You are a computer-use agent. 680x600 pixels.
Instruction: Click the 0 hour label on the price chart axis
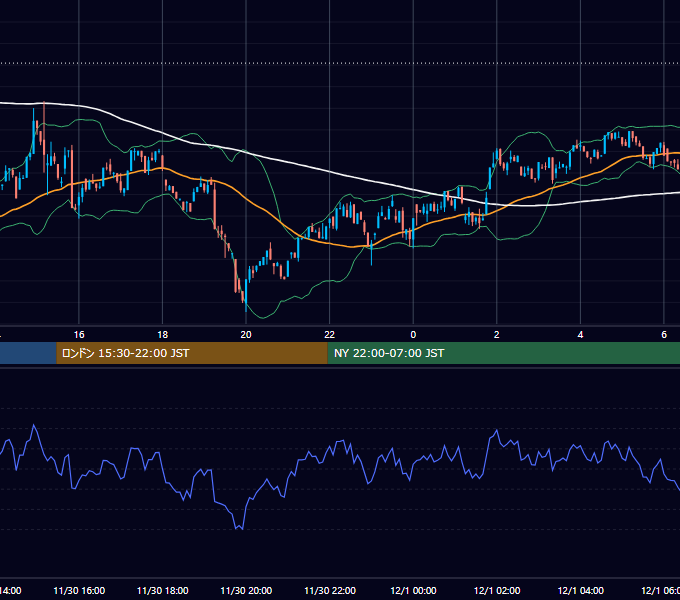pos(413,335)
